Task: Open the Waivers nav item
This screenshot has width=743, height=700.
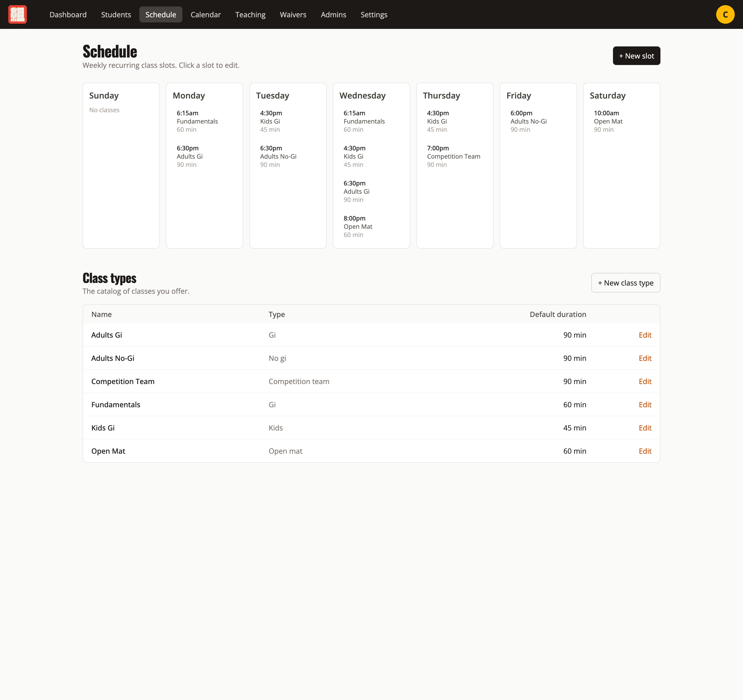Action: click(293, 15)
